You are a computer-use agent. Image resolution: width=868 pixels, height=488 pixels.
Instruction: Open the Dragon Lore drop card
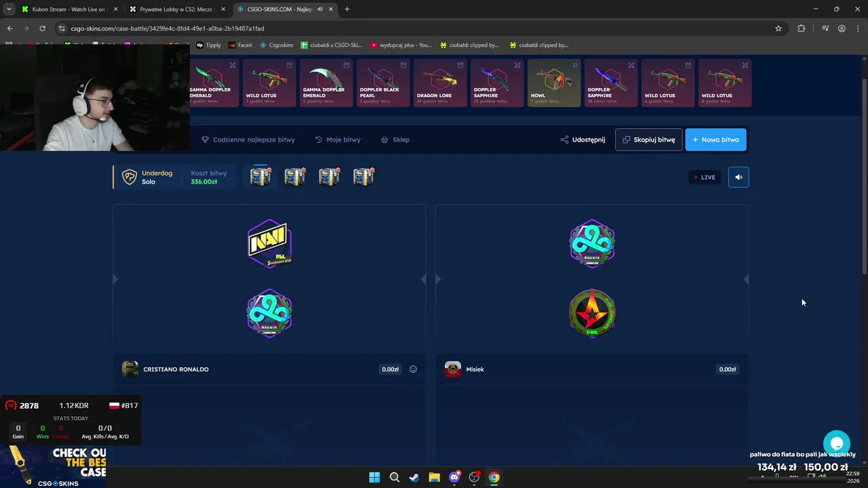tap(440, 83)
